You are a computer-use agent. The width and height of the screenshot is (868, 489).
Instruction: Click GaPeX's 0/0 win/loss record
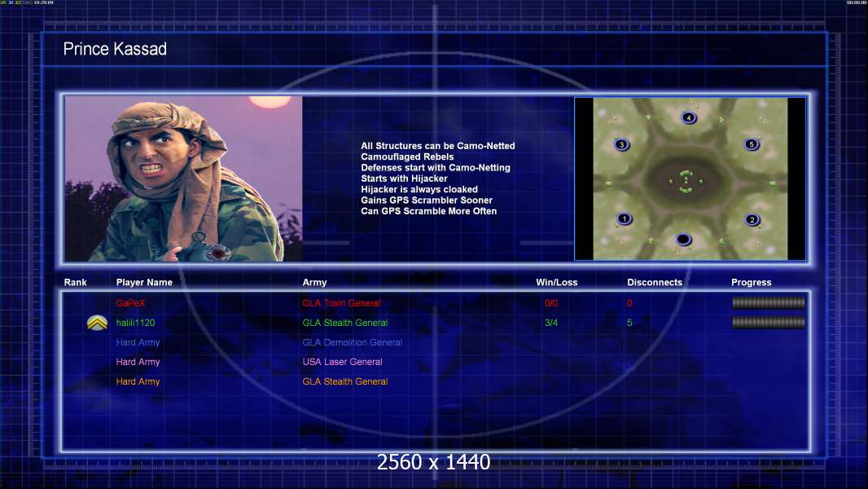[551, 303]
